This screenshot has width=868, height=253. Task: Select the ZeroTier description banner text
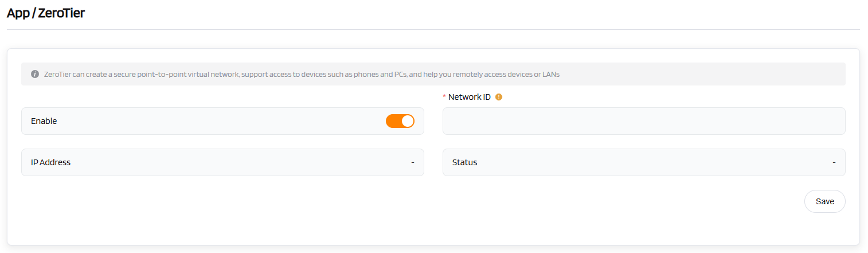pos(301,75)
